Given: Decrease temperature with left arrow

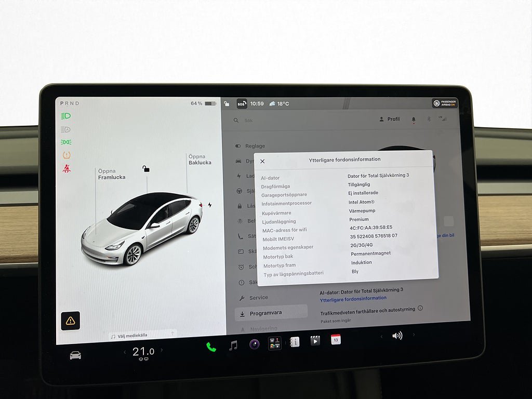Looking at the screenshot, I should point(125,352).
